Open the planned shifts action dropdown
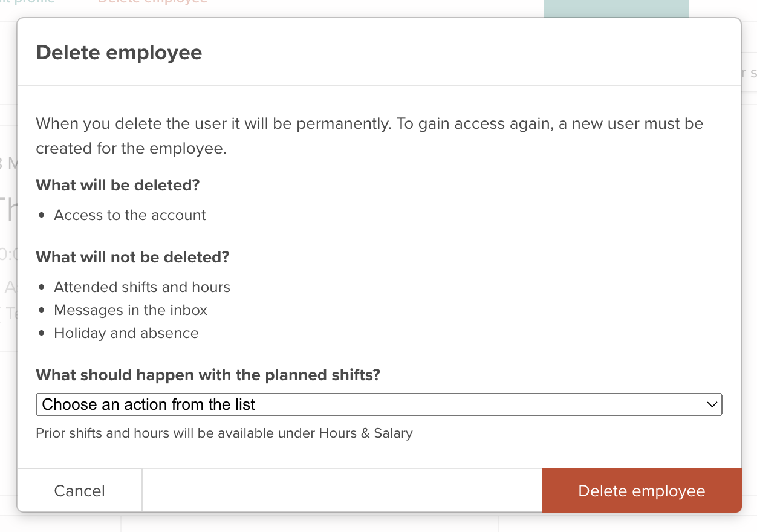The height and width of the screenshot is (532, 757). [379, 404]
